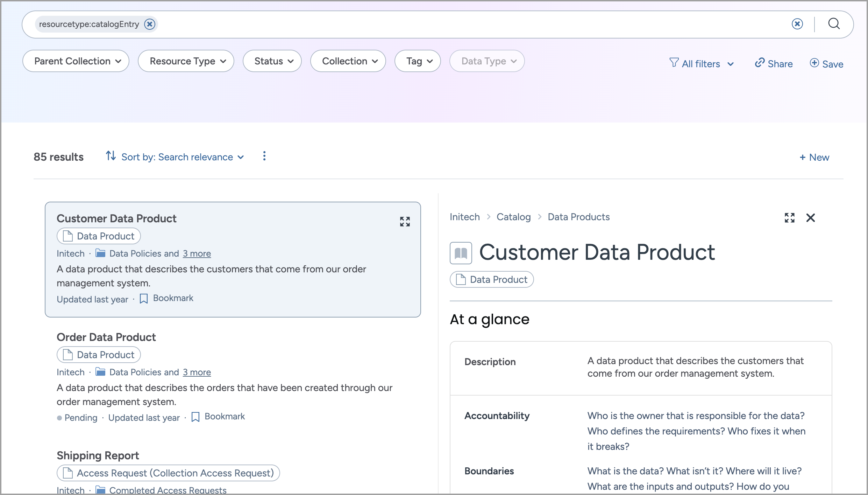Click the sort direction arrows icon
Image resolution: width=868 pixels, height=495 pixels.
coord(111,156)
